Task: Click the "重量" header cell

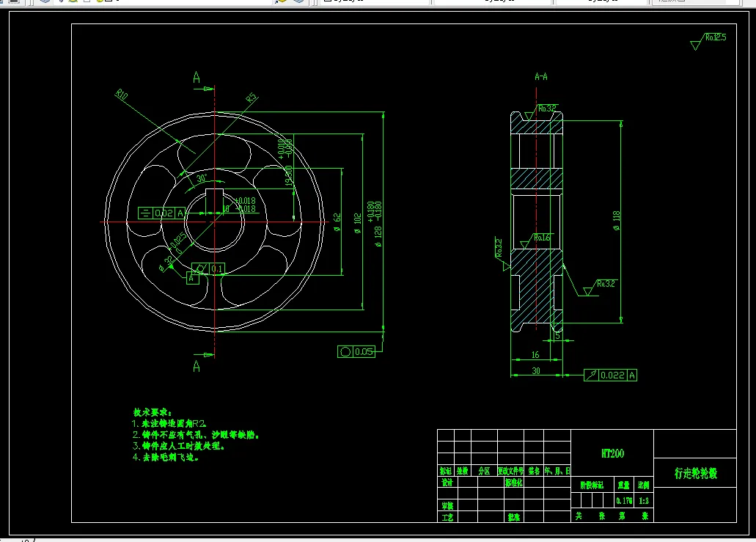Action: (623, 485)
